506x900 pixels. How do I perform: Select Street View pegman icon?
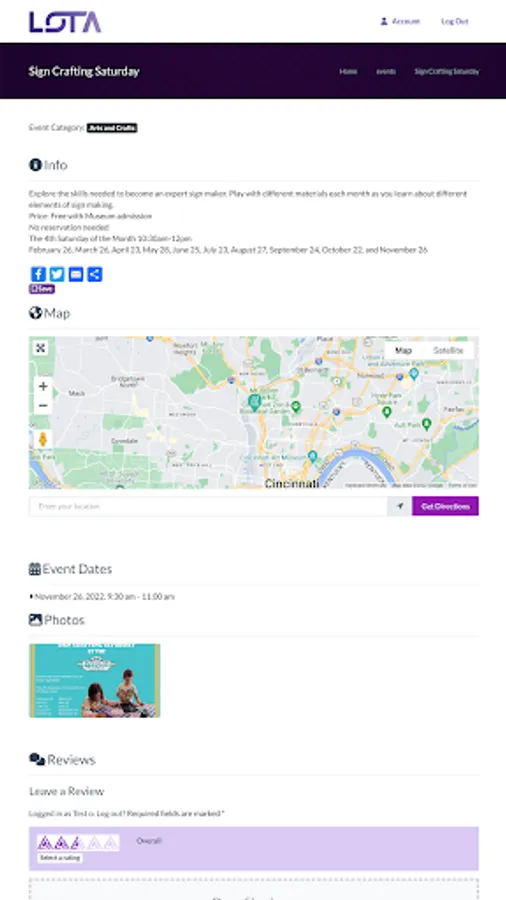pos(42,440)
